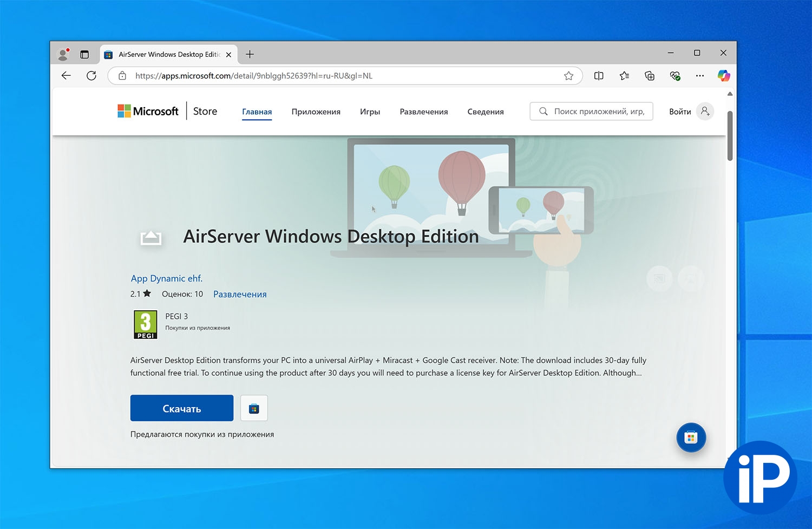This screenshot has height=529, width=812.
Task: Click the page vertical scrollbar thumb
Action: point(730,135)
